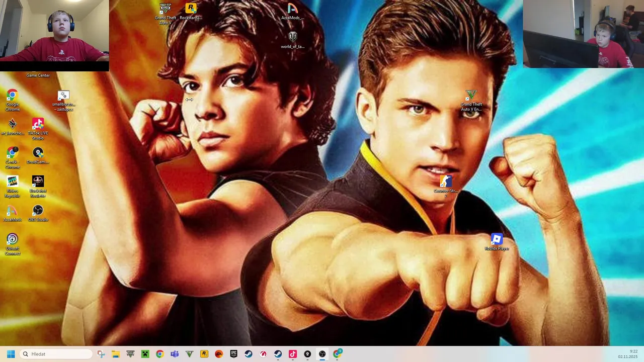
Task: Select OBS Studio desktop shortcut
Action: tap(38, 213)
